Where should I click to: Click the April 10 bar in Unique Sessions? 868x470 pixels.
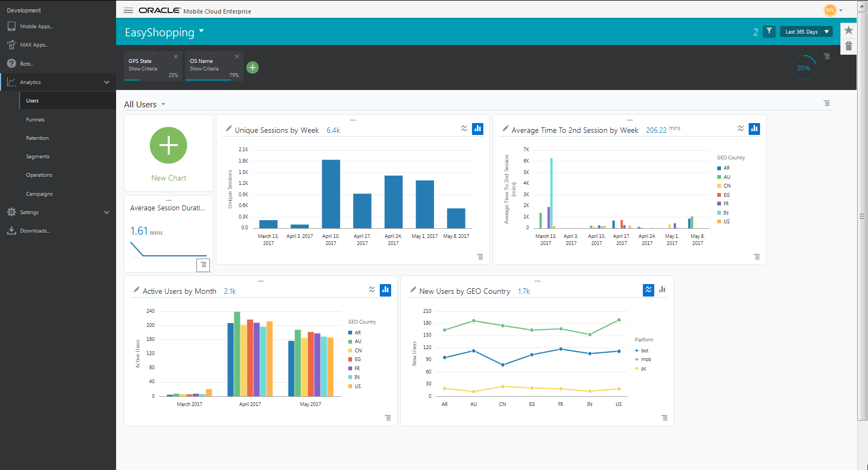(331, 194)
